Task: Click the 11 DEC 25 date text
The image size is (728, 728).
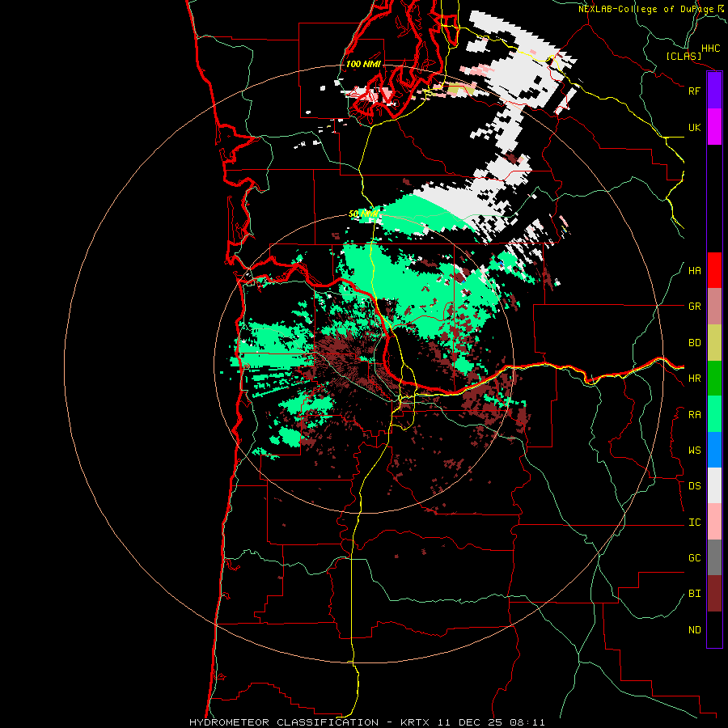Action: point(470,722)
